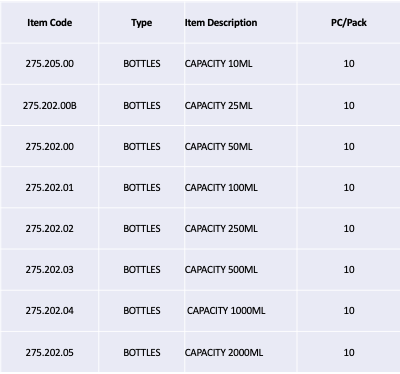Viewport: 400px width, 374px height.
Task: Select the Type column header
Action: coord(142,23)
